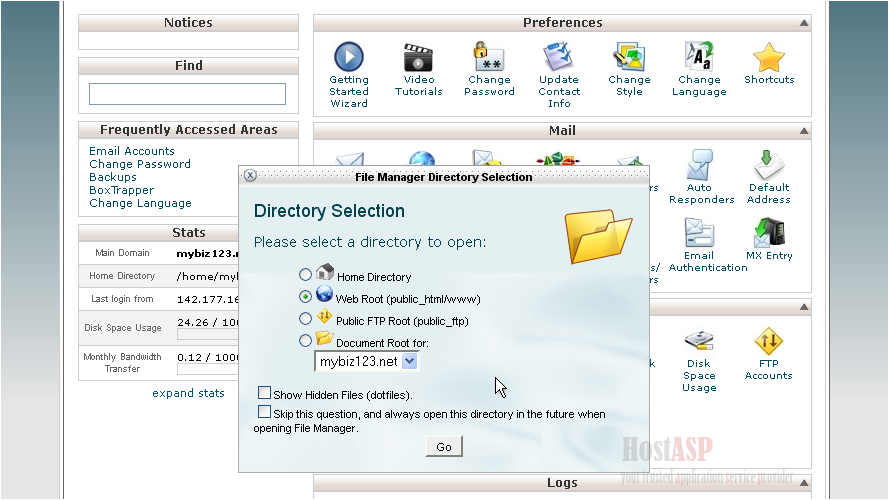889x500 pixels.
Task: Open the FTP Accounts icon
Action: click(x=768, y=342)
